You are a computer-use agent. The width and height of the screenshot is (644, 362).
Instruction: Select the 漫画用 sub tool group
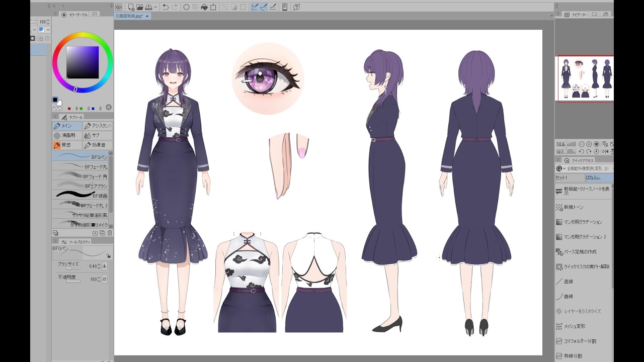coord(67,135)
